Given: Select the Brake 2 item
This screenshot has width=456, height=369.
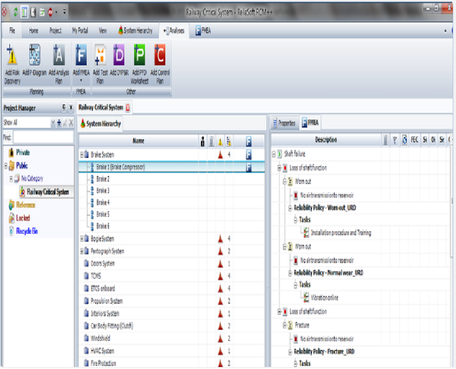Looking at the screenshot, I should click(x=103, y=179).
